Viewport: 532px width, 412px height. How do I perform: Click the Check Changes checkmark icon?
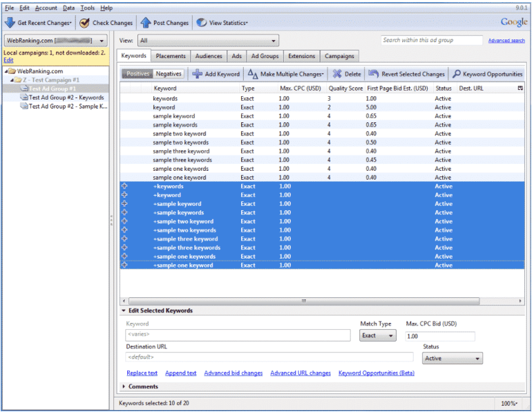click(x=84, y=23)
